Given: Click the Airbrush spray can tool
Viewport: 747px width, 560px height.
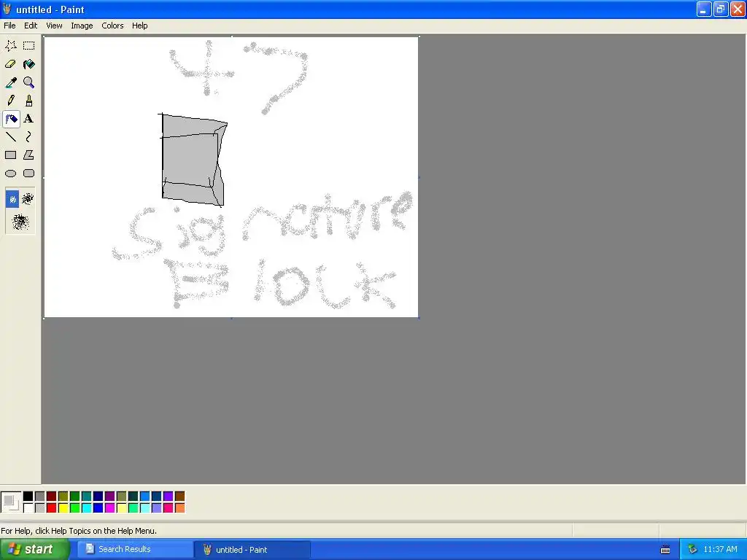Looking at the screenshot, I should 10,119.
